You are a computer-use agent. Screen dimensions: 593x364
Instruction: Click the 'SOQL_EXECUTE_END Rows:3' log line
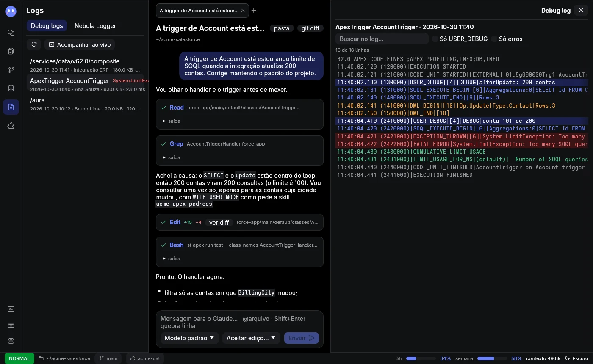pyautogui.click(x=462, y=98)
